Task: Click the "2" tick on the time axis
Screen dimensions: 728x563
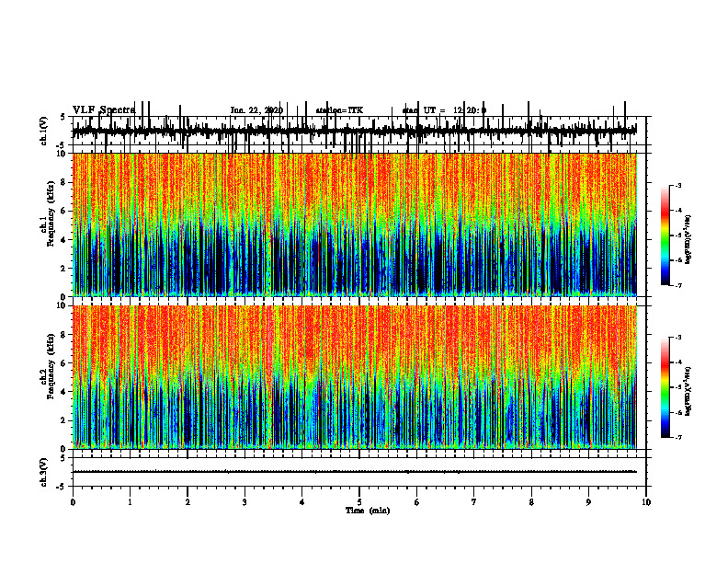Action: [x=188, y=502]
